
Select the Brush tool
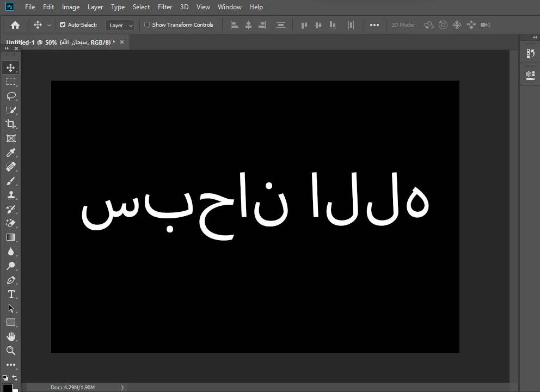click(x=11, y=181)
